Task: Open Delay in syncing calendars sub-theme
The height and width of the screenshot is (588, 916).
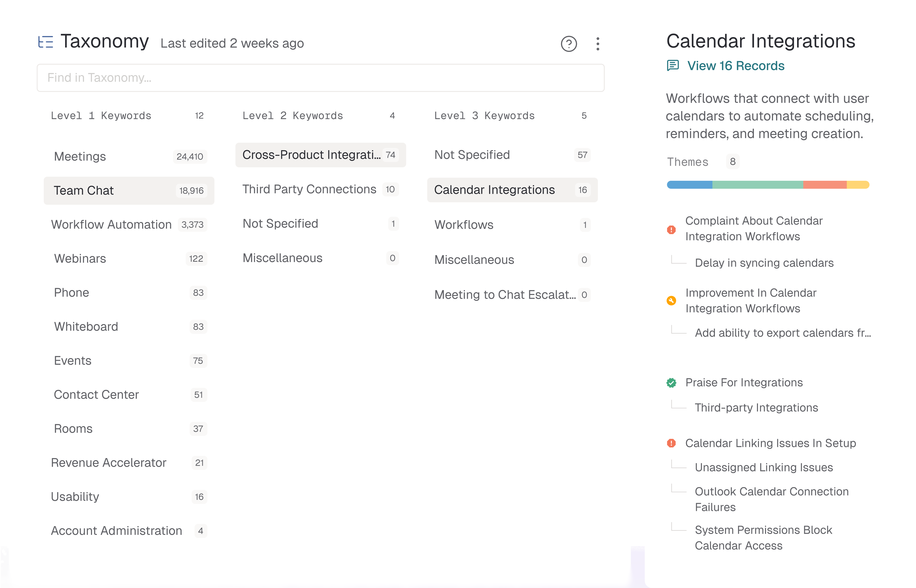Action: (x=764, y=263)
